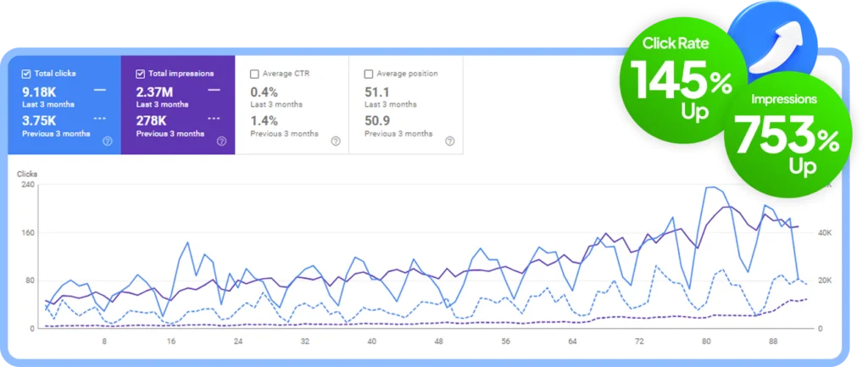Uncheck the Total impressions checkbox
Viewport: 868px width, 367px height.
[x=141, y=74]
